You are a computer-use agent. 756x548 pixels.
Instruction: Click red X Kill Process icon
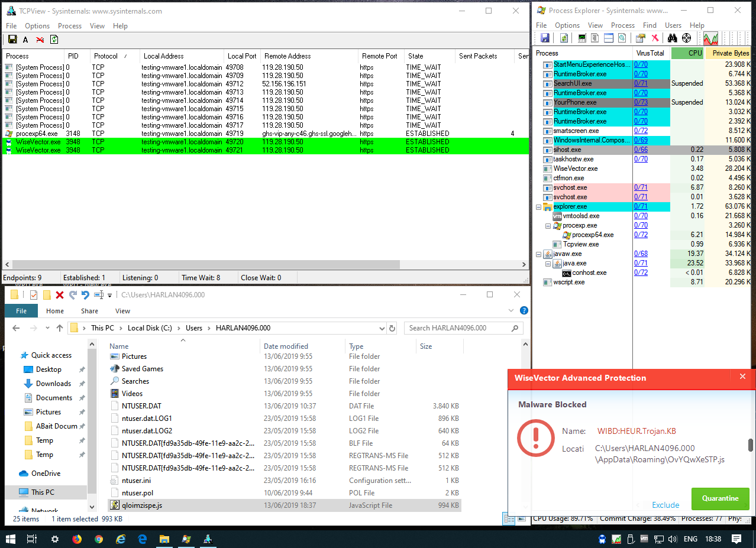pos(655,38)
